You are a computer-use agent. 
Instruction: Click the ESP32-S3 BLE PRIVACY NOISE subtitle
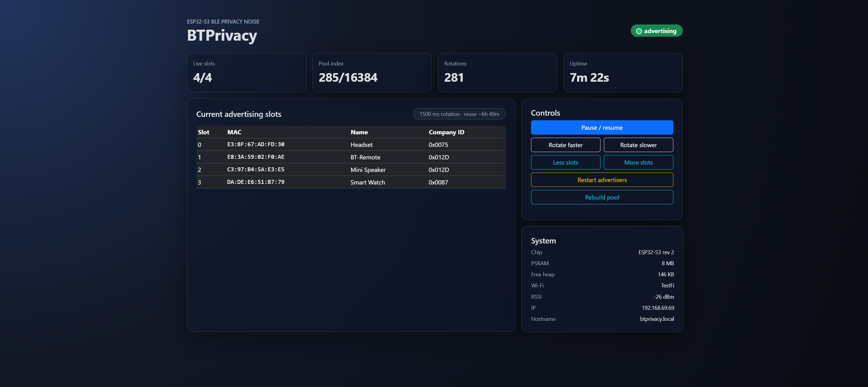(223, 21)
